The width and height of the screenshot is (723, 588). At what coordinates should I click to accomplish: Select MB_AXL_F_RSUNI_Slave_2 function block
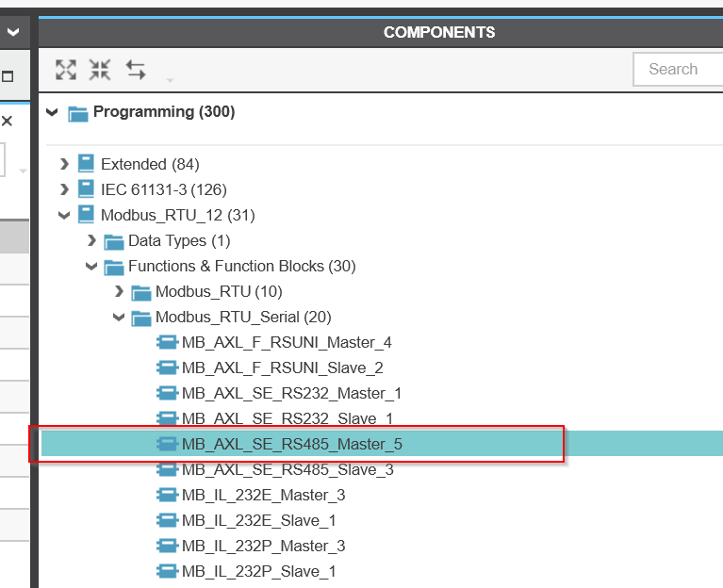[282, 367]
